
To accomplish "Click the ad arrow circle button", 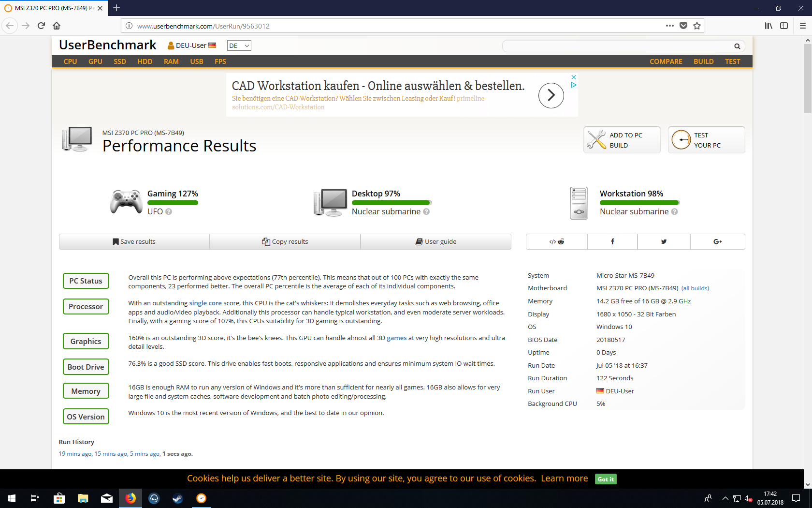I will click(x=551, y=95).
